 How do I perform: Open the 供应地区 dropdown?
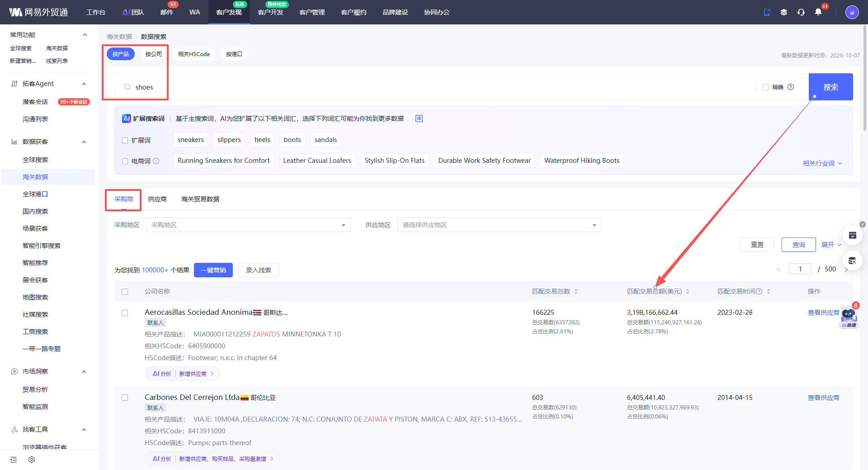pos(499,225)
